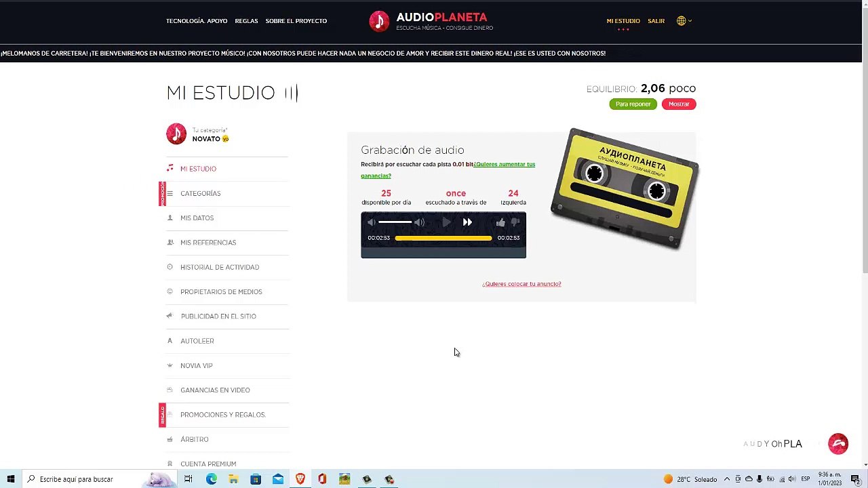Open Sobre el proyecto in the header
Image resolution: width=868 pixels, height=488 pixels.
tap(296, 21)
